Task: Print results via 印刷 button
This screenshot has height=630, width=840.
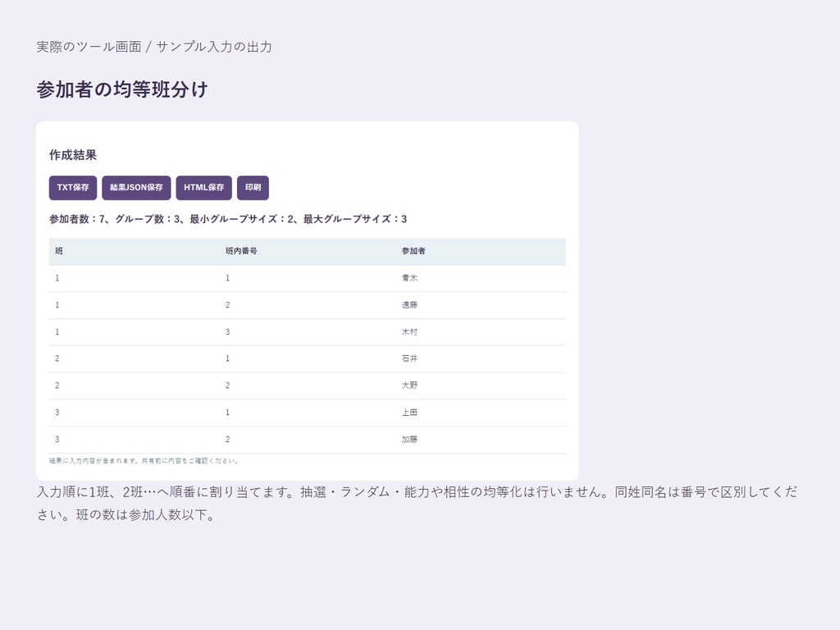Action: 253,188
